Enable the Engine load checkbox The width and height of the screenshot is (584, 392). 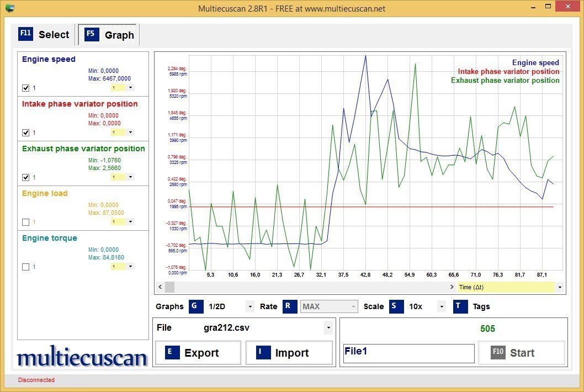(25, 222)
